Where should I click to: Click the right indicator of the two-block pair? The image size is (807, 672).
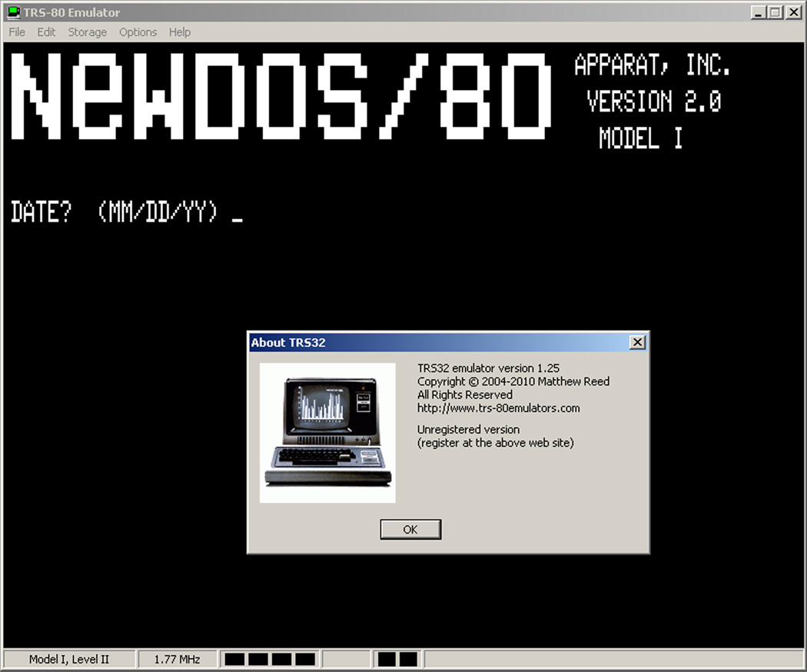click(x=408, y=659)
